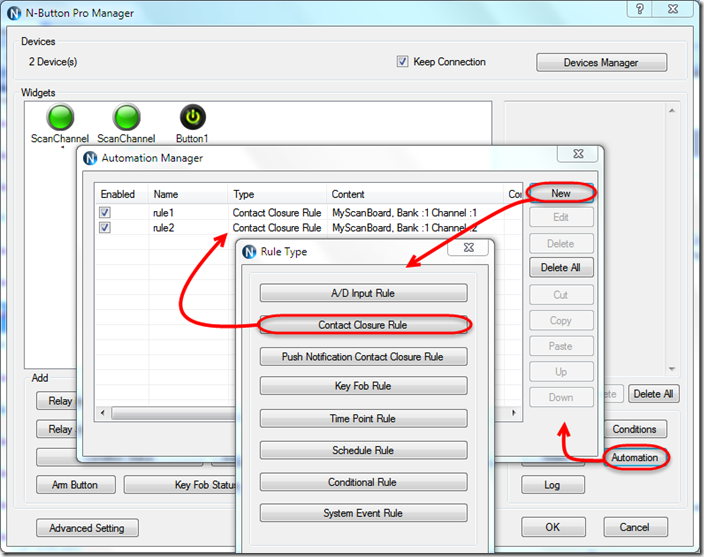Click the Rule Type dialog logo icon
Image resolution: width=704 pixels, height=557 pixels.
click(x=249, y=252)
